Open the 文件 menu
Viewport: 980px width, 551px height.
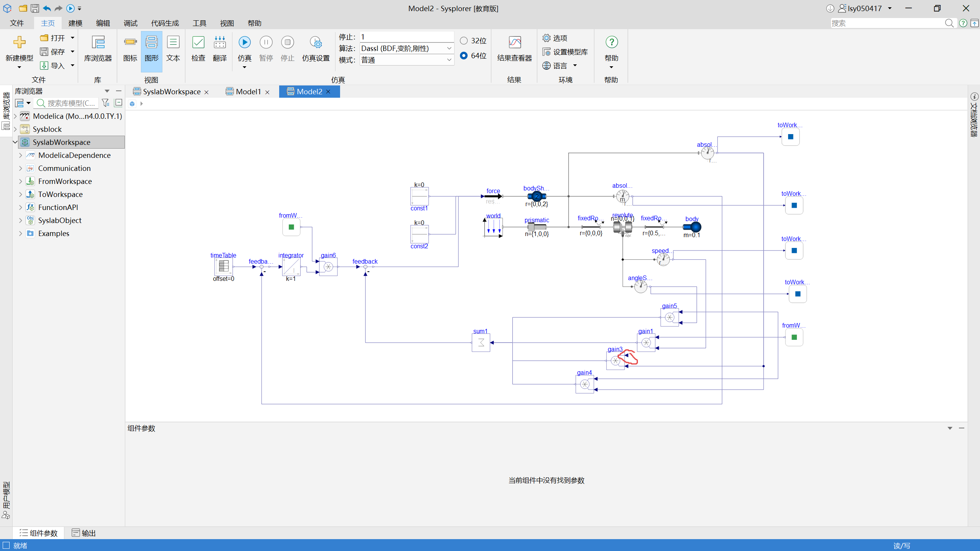17,23
